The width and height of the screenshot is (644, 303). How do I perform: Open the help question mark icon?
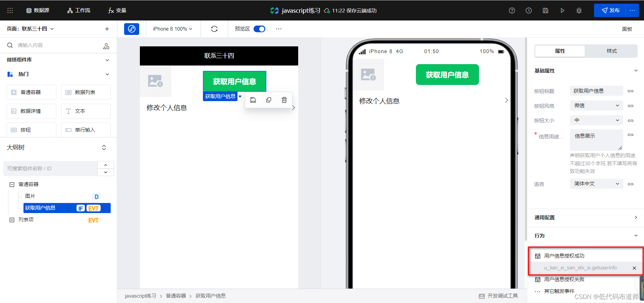(512, 10)
